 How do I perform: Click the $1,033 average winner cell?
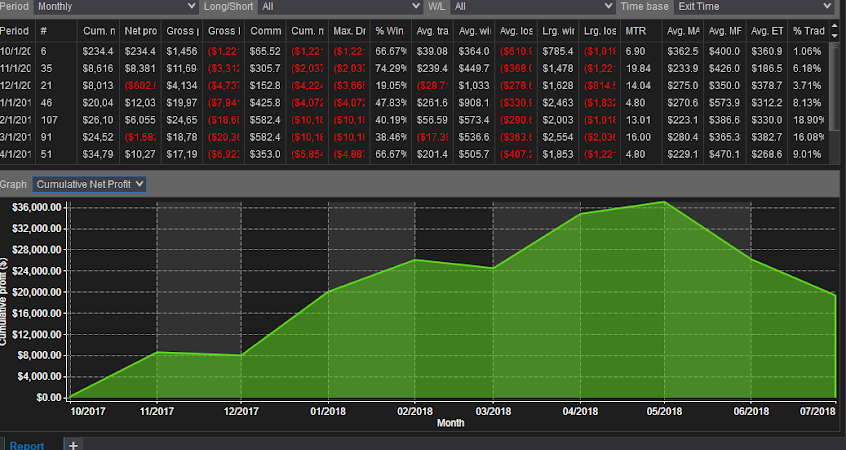tap(474, 85)
